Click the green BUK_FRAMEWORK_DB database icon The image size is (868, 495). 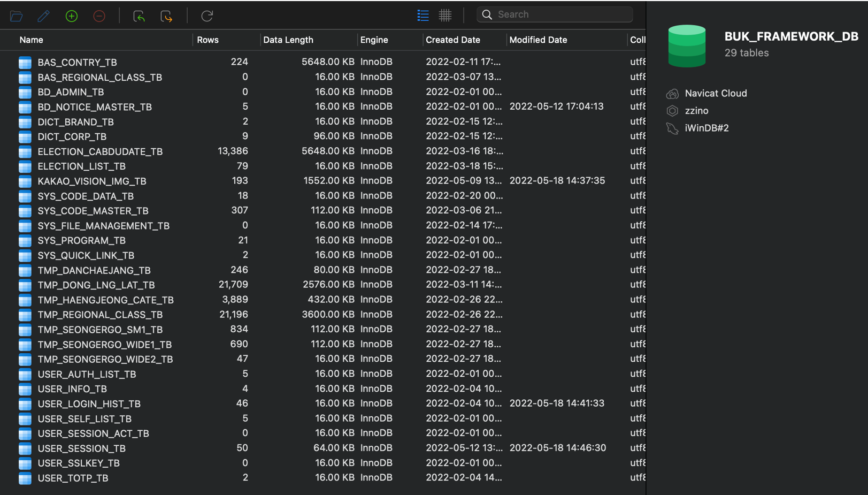(687, 46)
